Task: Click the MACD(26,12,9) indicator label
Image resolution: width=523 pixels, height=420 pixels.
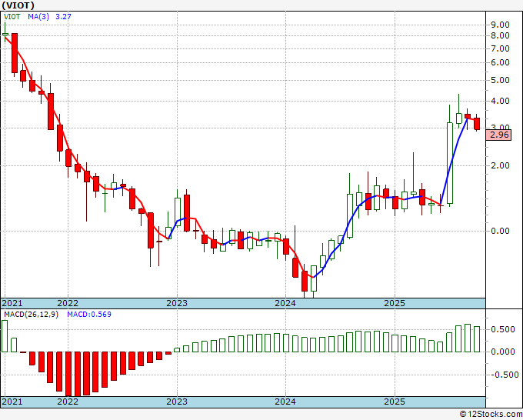Action: coord(31,315)
